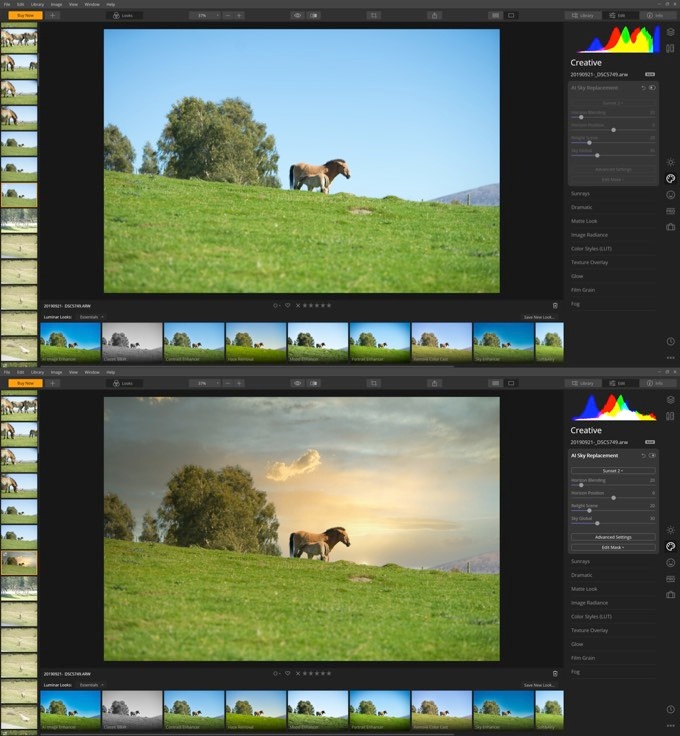Image resolution: width=680 pixels, height=736 pixels.
Task: Click export share icon in bottom window
Action: [434, 383]
